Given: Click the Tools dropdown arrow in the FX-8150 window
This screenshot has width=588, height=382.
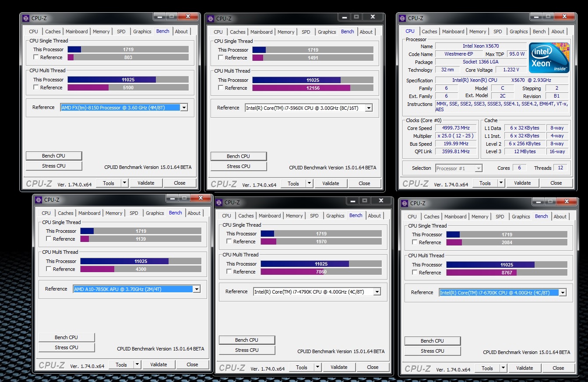Looking at the screenshot, I should [x=124, y=183].
